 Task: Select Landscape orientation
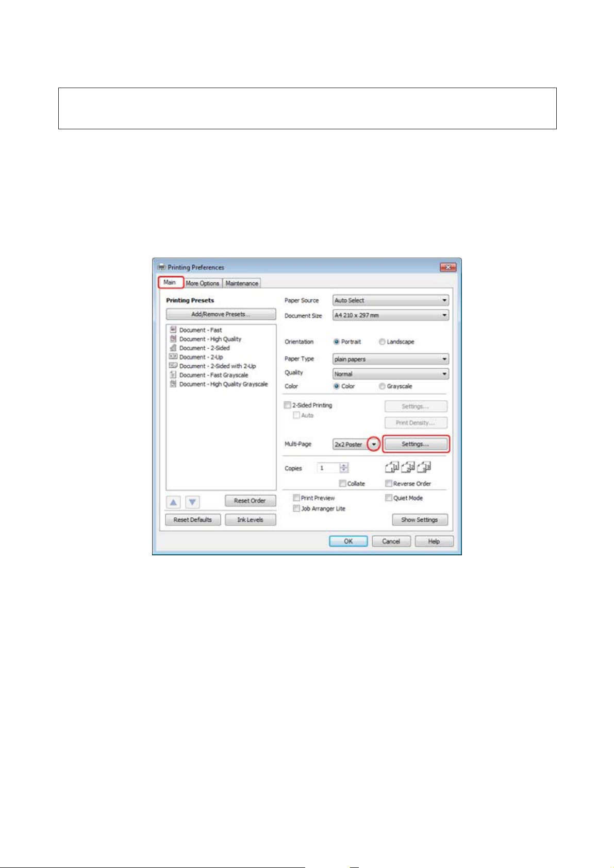coord(382,342)
